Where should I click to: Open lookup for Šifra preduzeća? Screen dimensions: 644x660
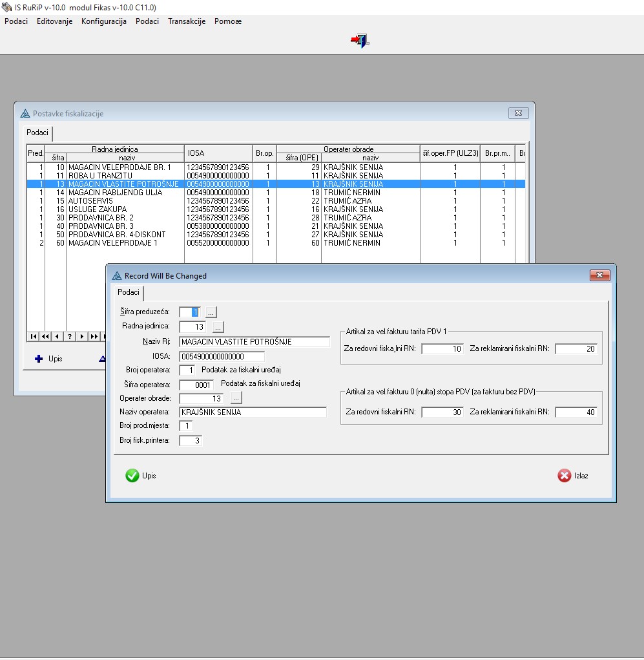211,312
